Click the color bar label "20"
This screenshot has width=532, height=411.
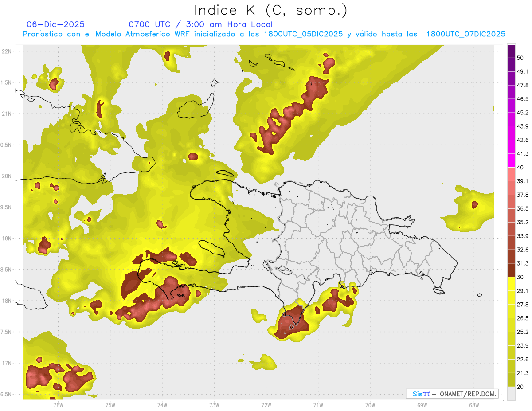click(x=521, y=387)
